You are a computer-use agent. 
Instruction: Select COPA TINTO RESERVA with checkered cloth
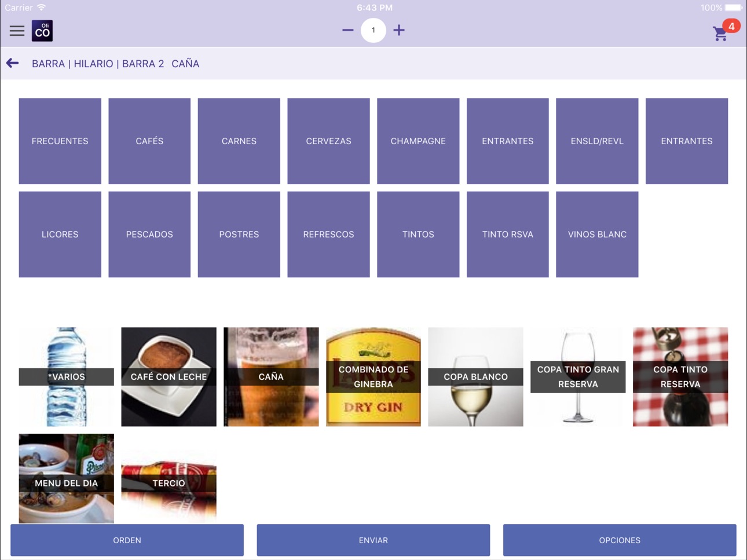click(680, 377)
